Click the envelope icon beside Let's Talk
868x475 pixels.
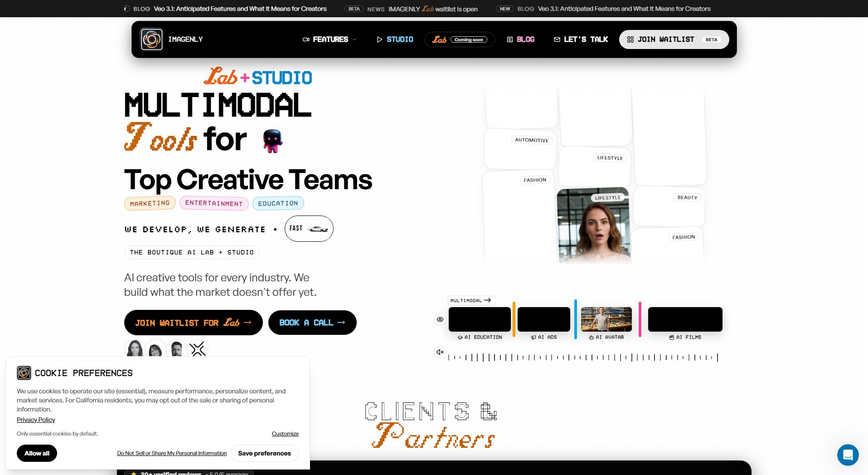(557, 39)
